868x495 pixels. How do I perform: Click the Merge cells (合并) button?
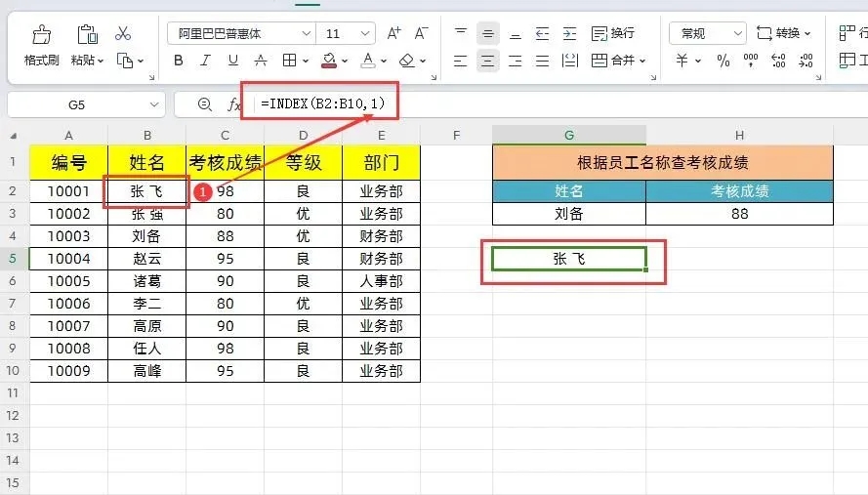tap(613, 61)
